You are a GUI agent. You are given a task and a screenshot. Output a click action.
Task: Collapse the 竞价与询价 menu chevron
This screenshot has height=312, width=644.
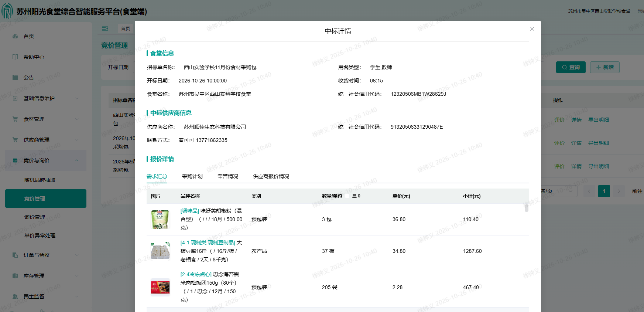(77, 160)
